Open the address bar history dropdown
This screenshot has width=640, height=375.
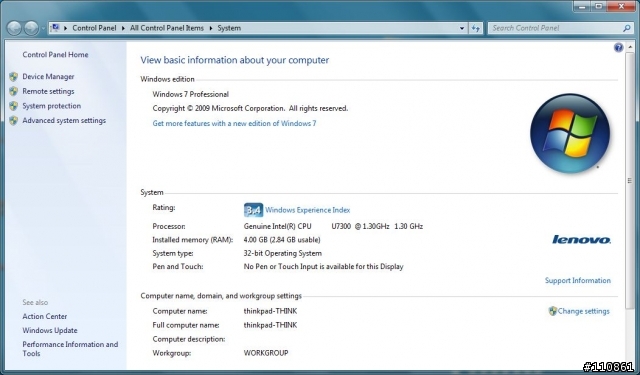(462, 28)
